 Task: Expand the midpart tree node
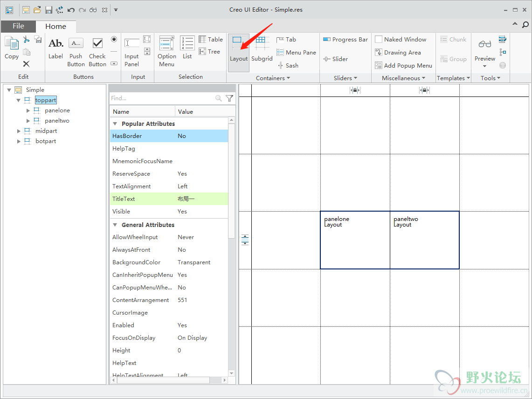(19, 131)
